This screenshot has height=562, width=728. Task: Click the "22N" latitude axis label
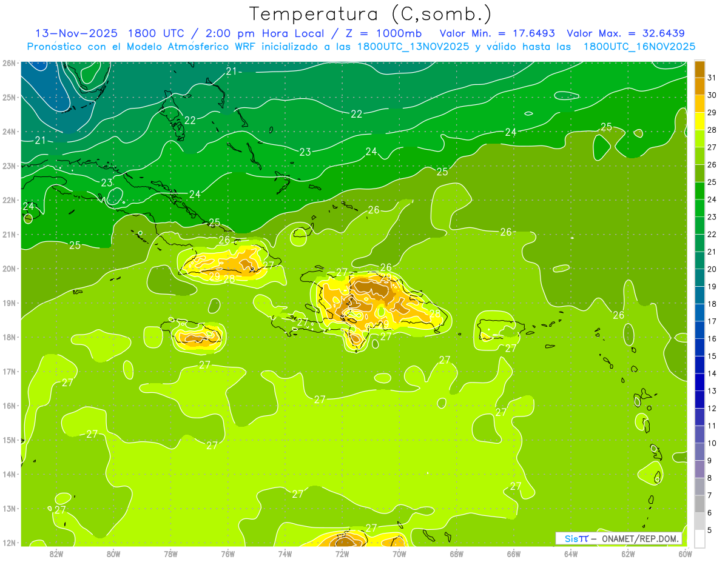point(9,200)
